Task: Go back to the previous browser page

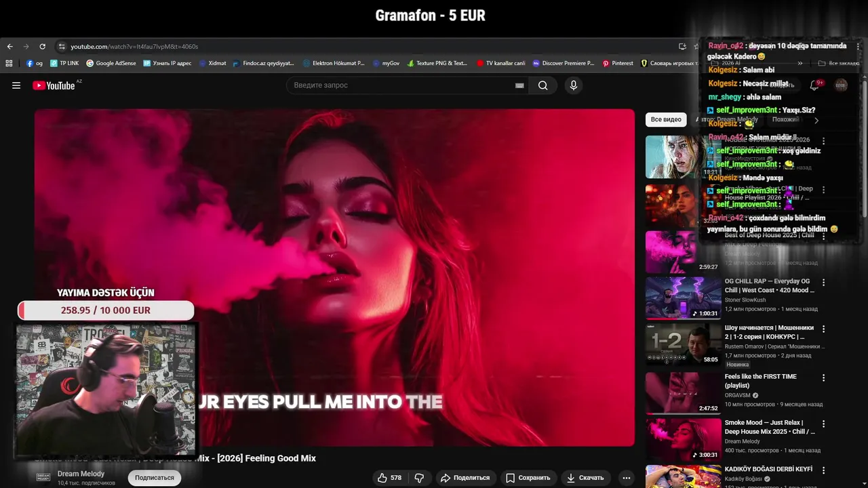Action: pyautogui.click(x=9, y=47)
